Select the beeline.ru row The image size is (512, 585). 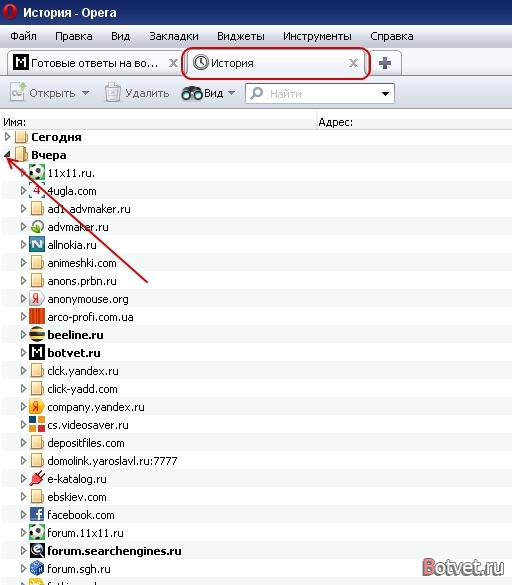pos(257,335)
